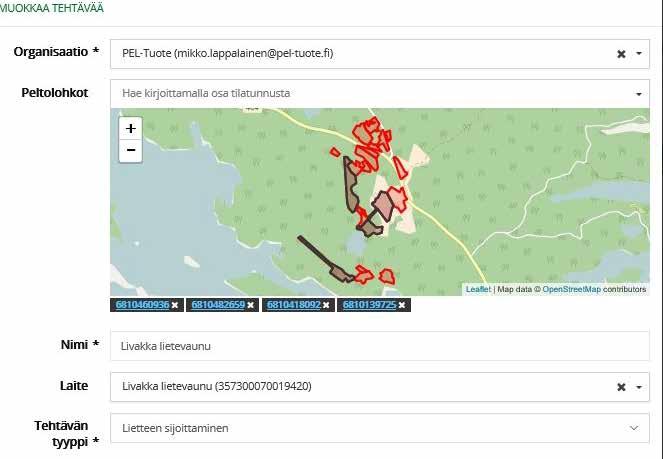This screenshot has height=459, width=663.
Task: Zoom out on the map
Action: point(131,150)
